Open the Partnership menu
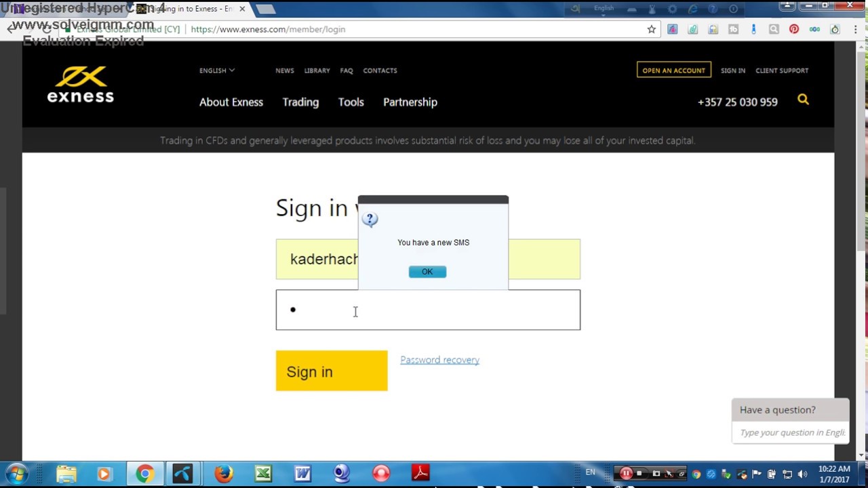868x488 pixels. coord(410,102)
